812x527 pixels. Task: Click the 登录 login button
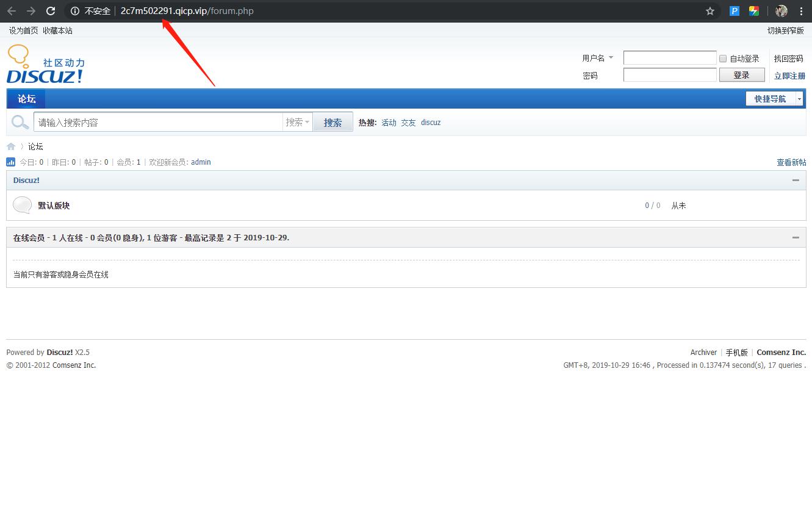click(x=742, y=75)
